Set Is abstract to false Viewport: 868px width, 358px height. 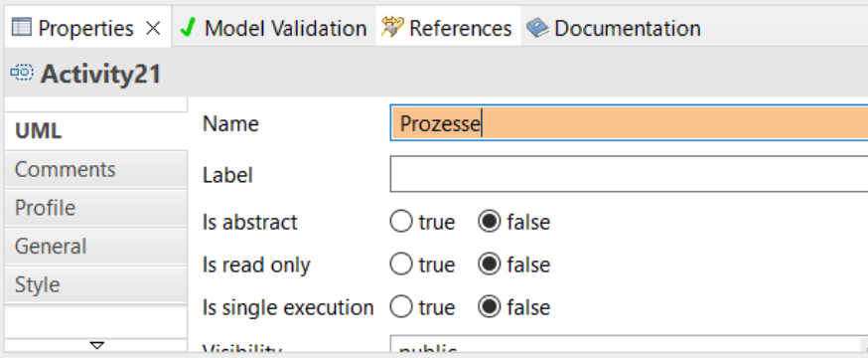pyautogui.click(x=490, y=222)
